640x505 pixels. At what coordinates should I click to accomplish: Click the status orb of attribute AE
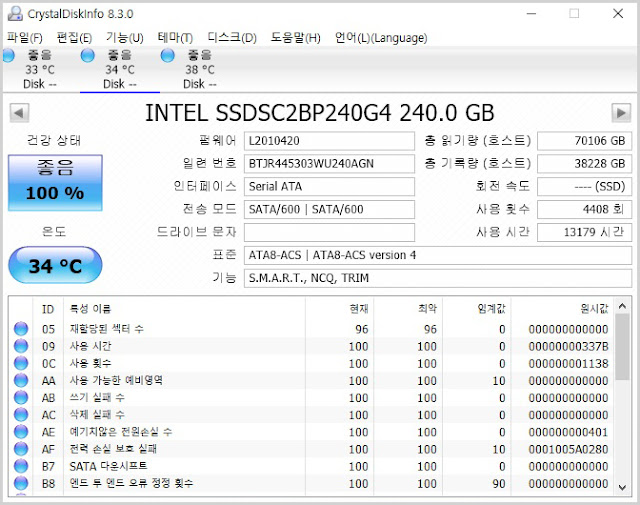[x=21, y=432]
